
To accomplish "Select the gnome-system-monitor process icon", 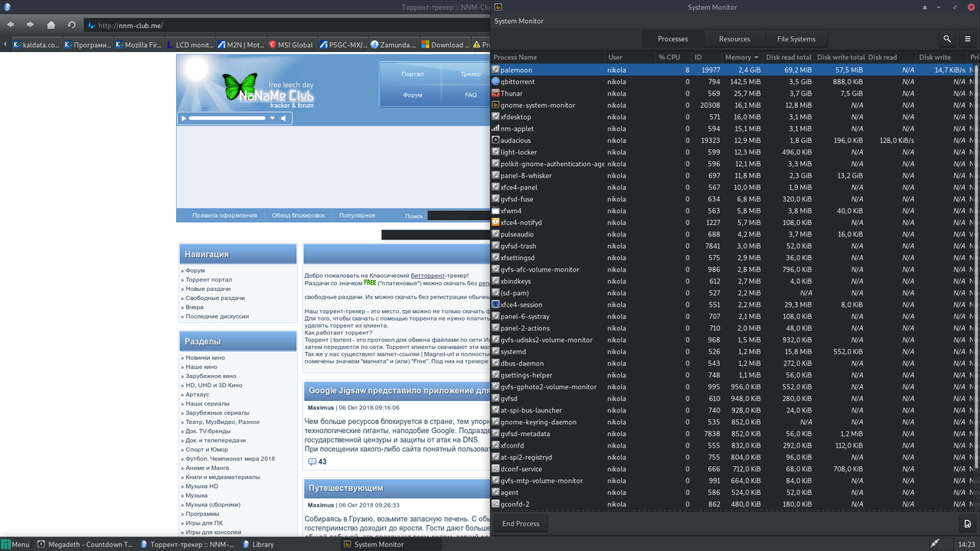I will [x=495, y=105].
